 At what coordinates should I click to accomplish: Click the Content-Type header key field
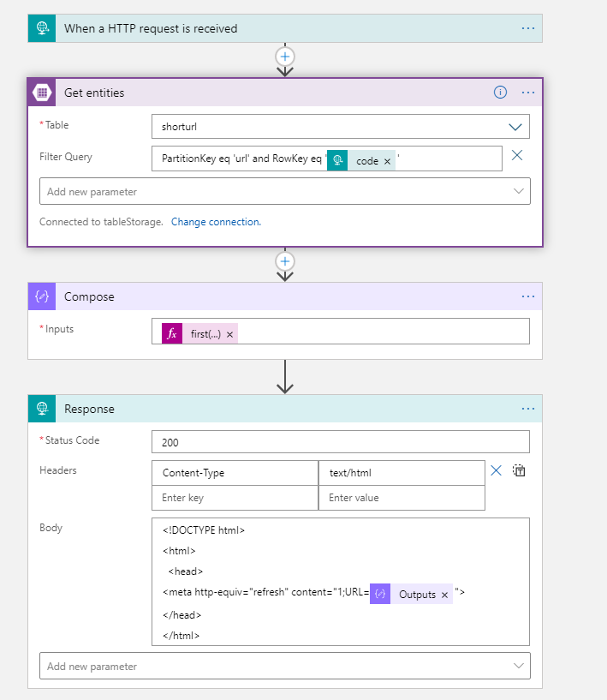coord(235,473)
